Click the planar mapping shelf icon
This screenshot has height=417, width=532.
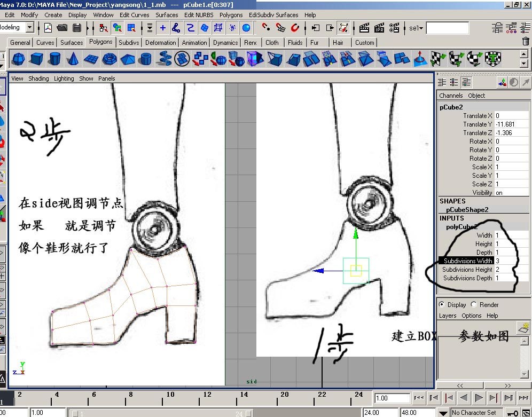pos(438,59)
